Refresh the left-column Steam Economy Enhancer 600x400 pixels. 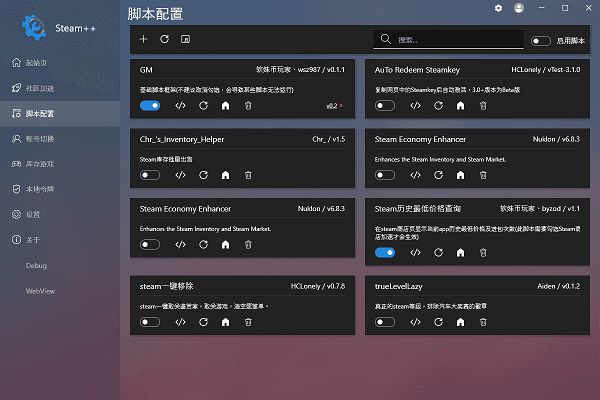point(203,245)
